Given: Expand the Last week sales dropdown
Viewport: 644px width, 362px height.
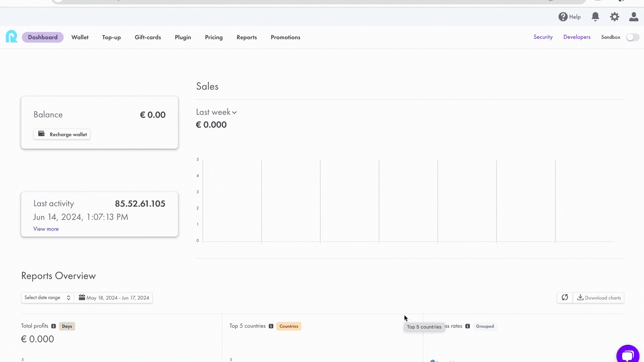Looking at the screenshot, I should pyautogui.click(x=217, y=112).
